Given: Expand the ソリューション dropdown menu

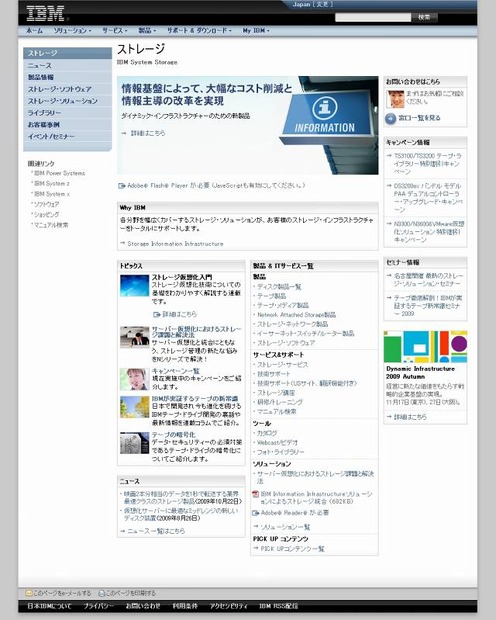Looking at the screenshot, I should [72, 30].
